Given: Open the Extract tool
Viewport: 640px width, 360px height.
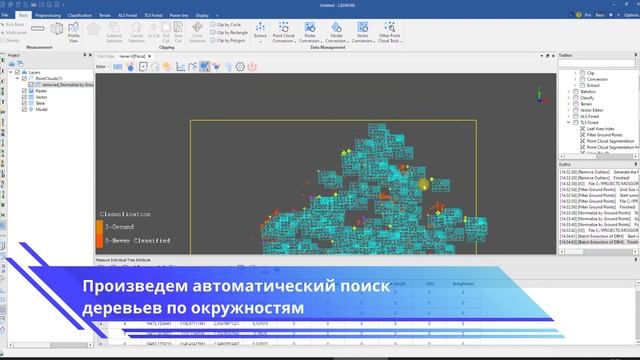Looking at the screenshot, I should tap(260, 31).
